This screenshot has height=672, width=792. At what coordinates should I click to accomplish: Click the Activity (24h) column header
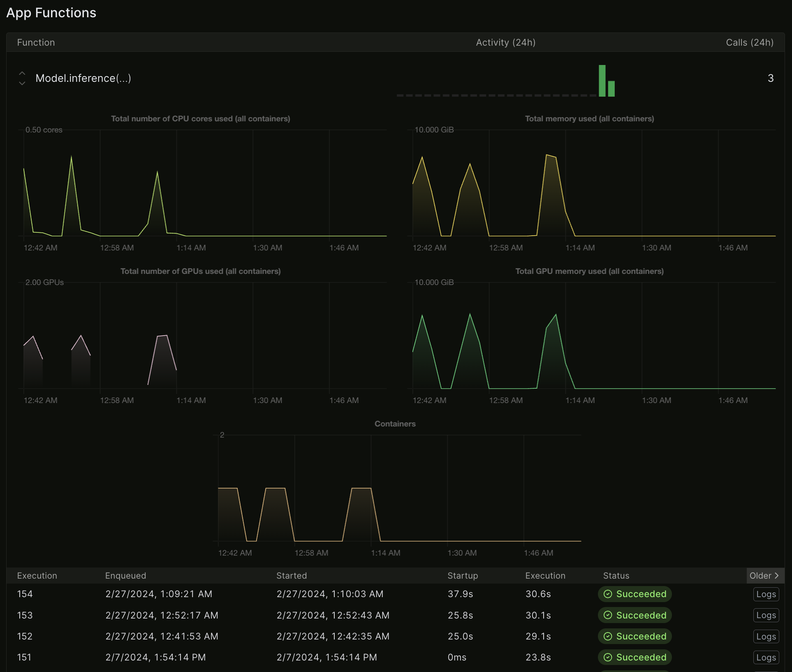tap(505, 42)
